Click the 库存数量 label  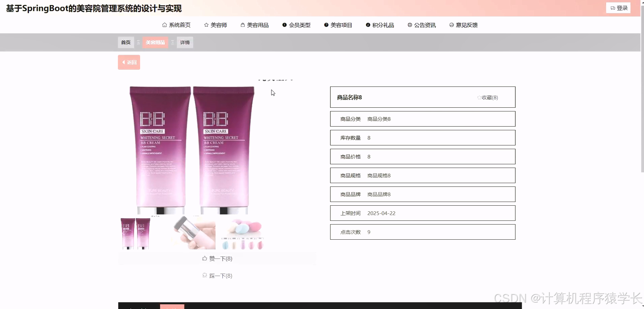point(351,138)
